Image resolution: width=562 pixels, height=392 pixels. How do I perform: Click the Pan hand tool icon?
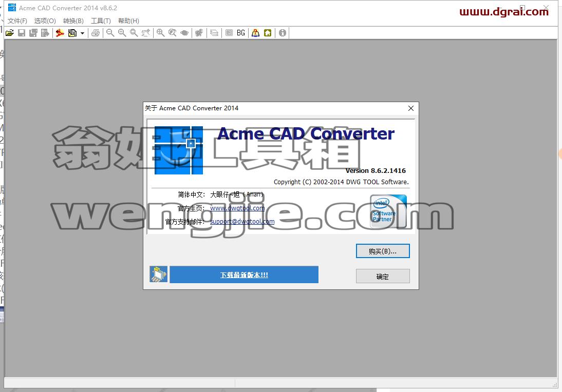146,33
